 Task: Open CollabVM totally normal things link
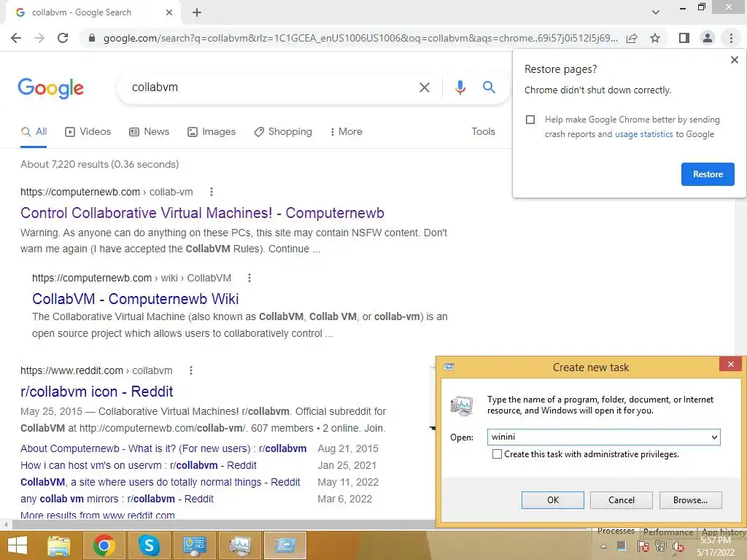point(160,482)
